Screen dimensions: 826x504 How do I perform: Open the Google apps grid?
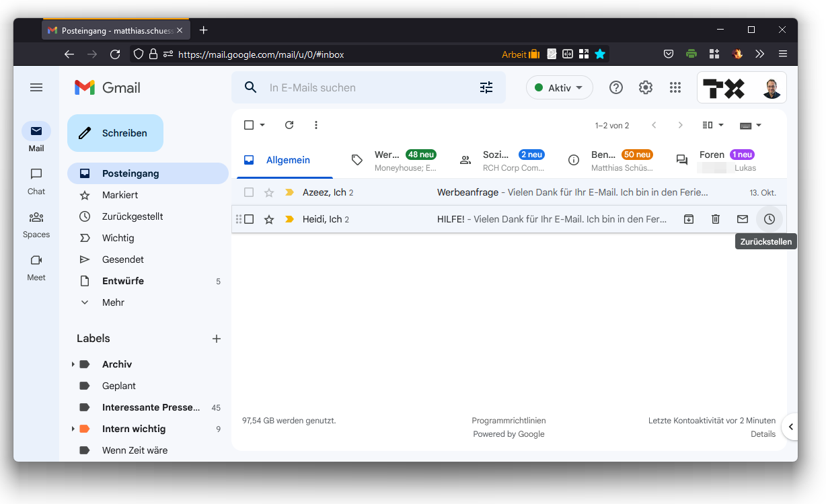(675, 87)
